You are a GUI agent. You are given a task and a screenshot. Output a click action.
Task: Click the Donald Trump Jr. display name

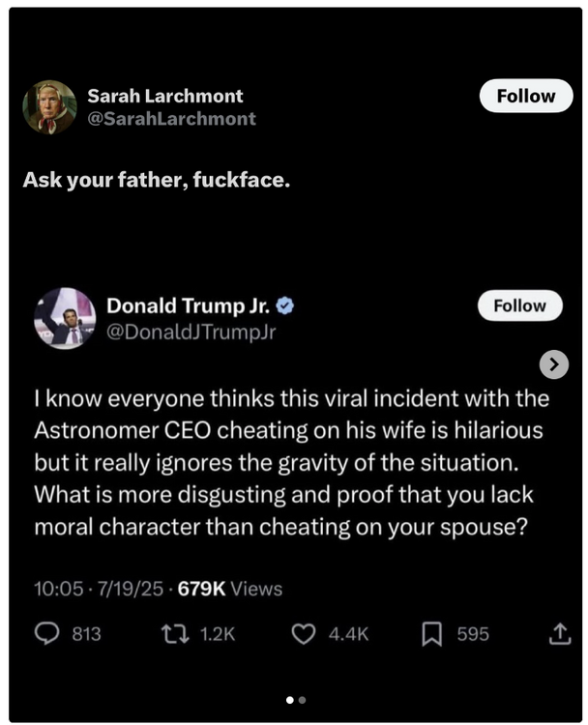point(189,306)
